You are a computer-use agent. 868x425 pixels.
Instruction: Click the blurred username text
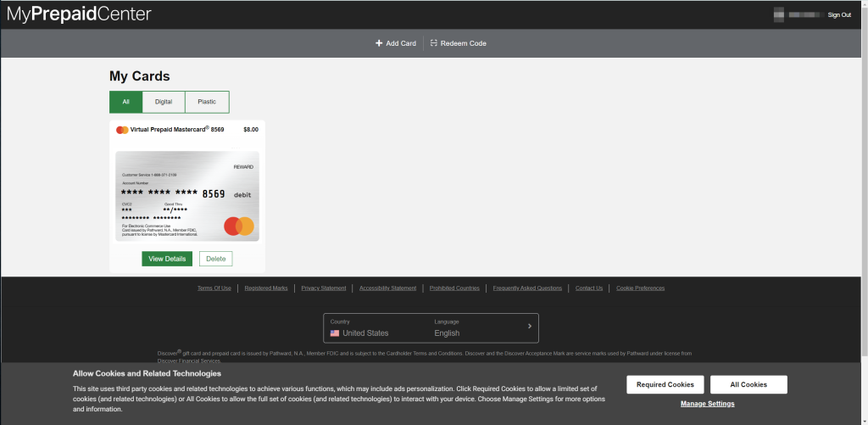click(804, 15)
